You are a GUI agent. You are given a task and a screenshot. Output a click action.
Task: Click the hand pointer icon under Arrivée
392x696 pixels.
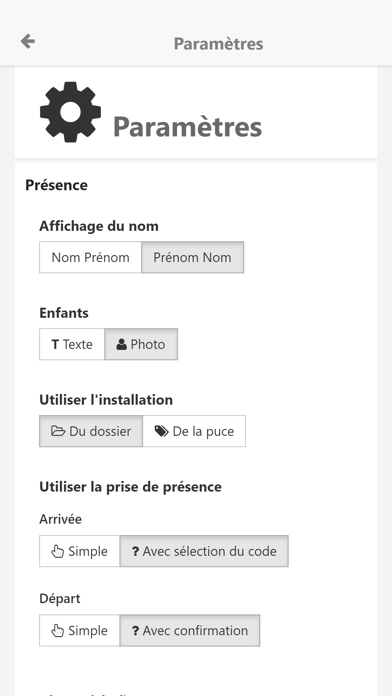tap(58, 551)
